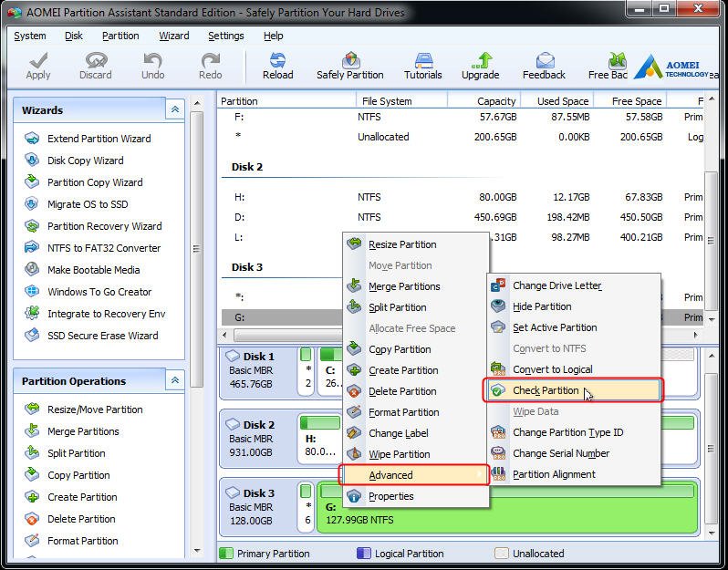This screenshot has height=570, width=728.
Task: Choose Delete Partition in the context menu
Action: point(402,391)
